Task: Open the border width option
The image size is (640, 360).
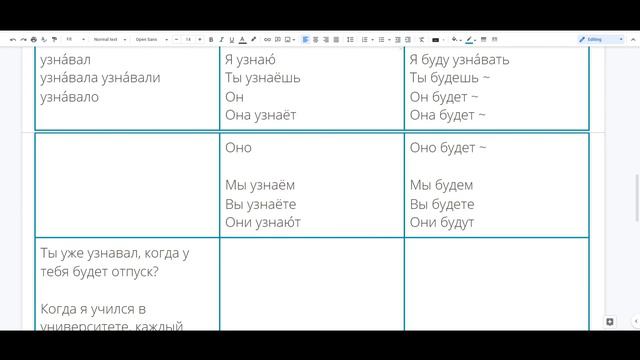Action: click(484, 40)
